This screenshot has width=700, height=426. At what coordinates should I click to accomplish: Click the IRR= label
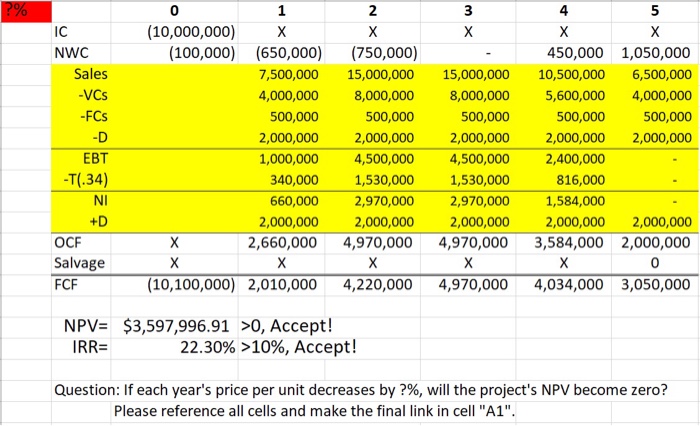point(90,347)
